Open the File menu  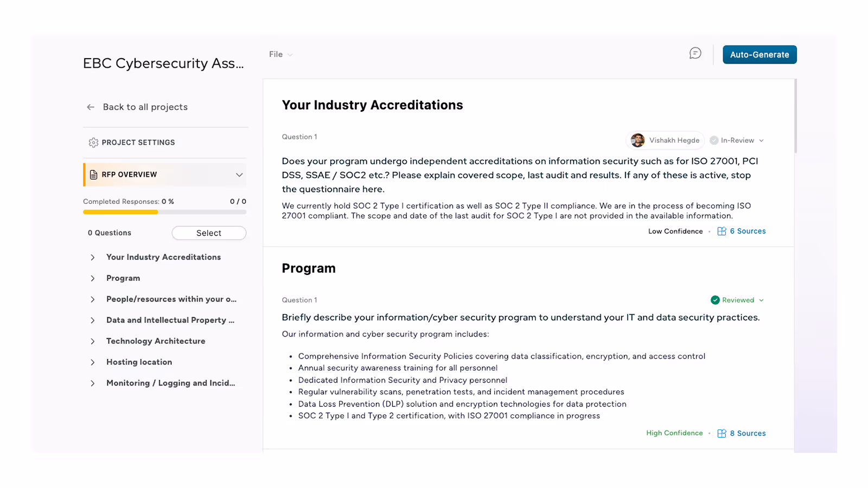(279, 54)
